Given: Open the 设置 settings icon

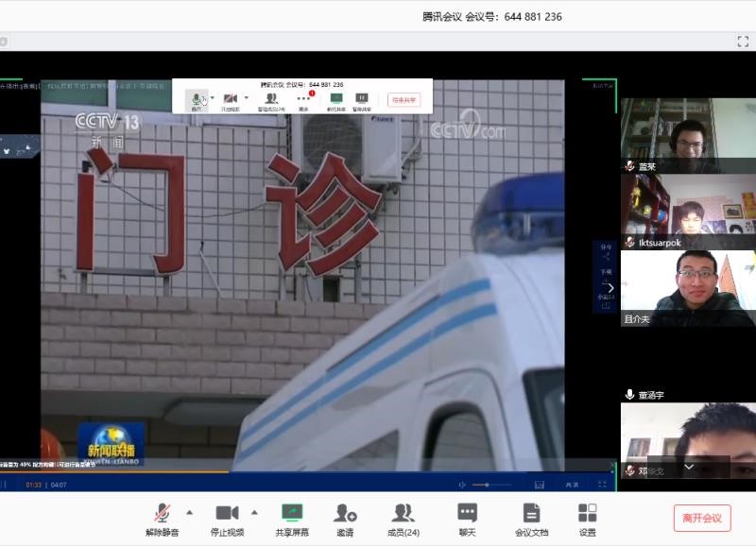Looking at the screenshot, I should pos(588,519).
